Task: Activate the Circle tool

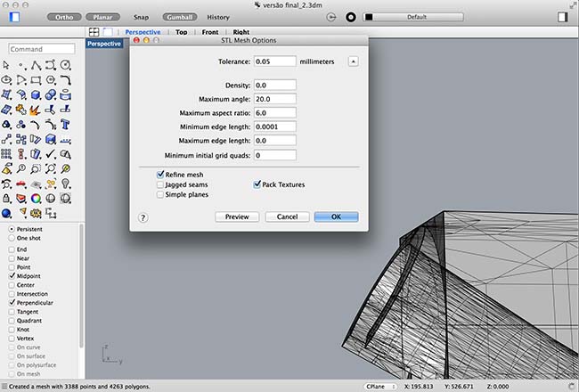Action: point(65,65)
